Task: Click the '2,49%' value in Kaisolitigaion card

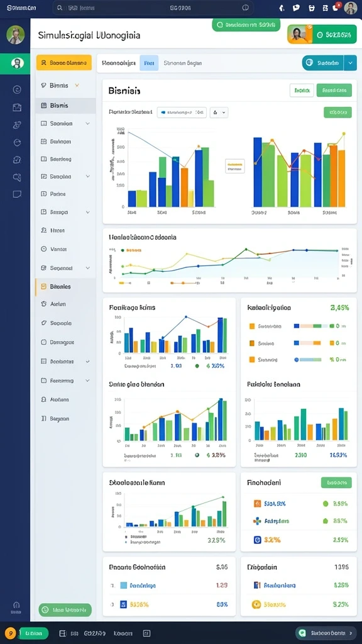Action: coord(339,308)
